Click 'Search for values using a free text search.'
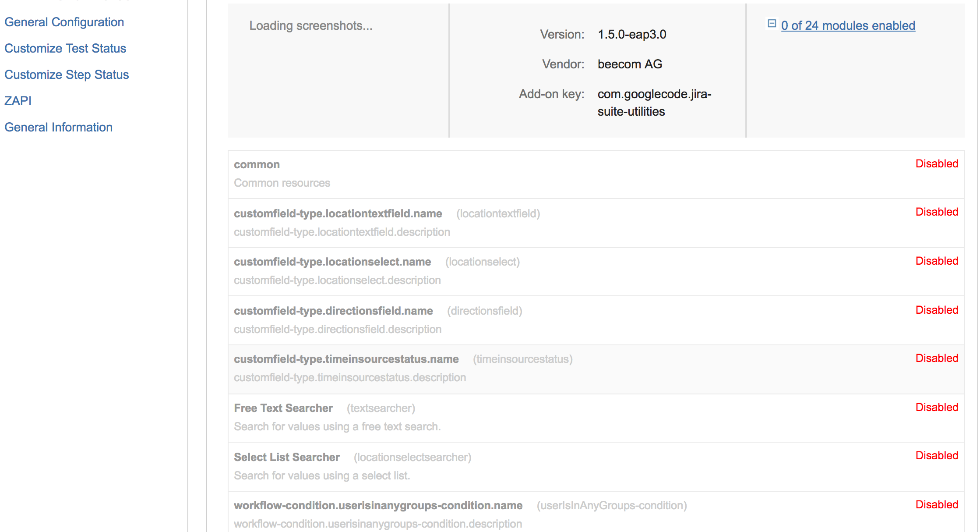 click(337, 427)
